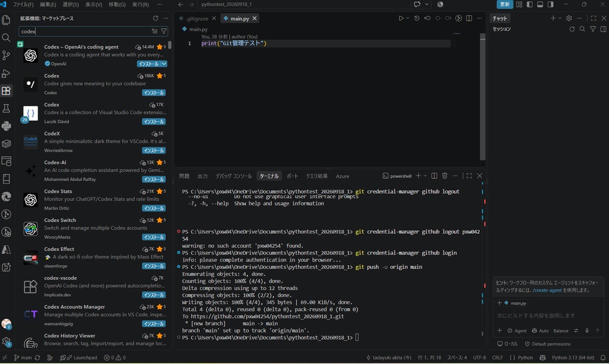Click the /create-agent link in chat hint
The width and height of the screenshot is (609, 364).
[x=547, y=290]
